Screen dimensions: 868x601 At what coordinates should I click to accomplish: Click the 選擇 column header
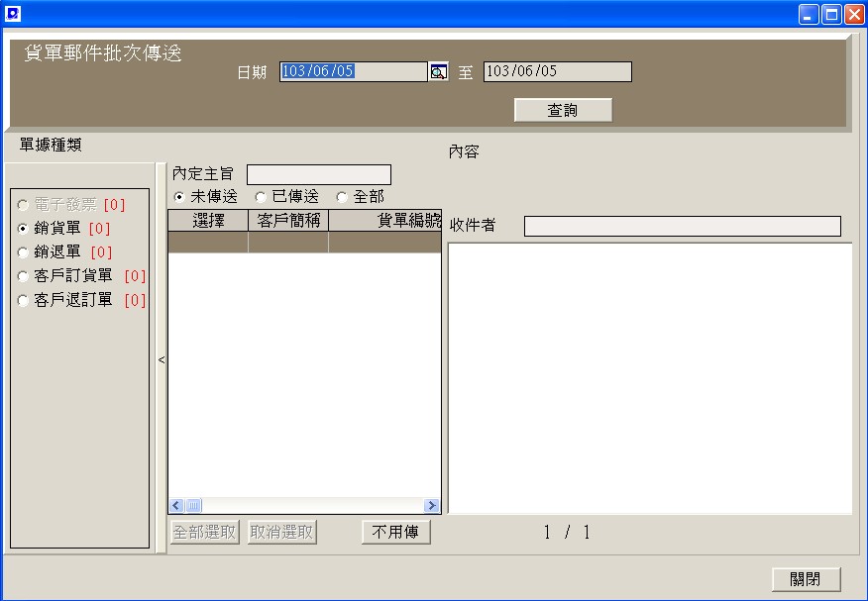coord(208,221)
